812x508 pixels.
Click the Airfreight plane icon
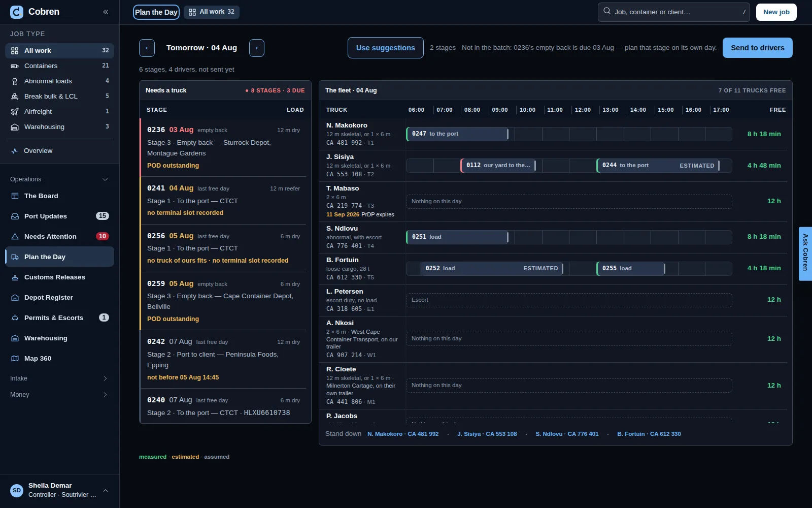[x=15, y=112]
